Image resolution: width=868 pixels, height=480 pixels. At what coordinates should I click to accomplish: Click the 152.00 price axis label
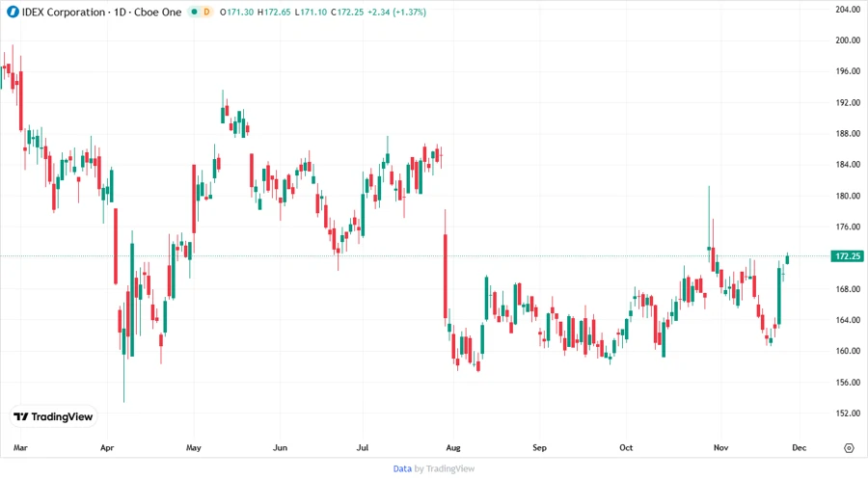(x=848, y=413)
